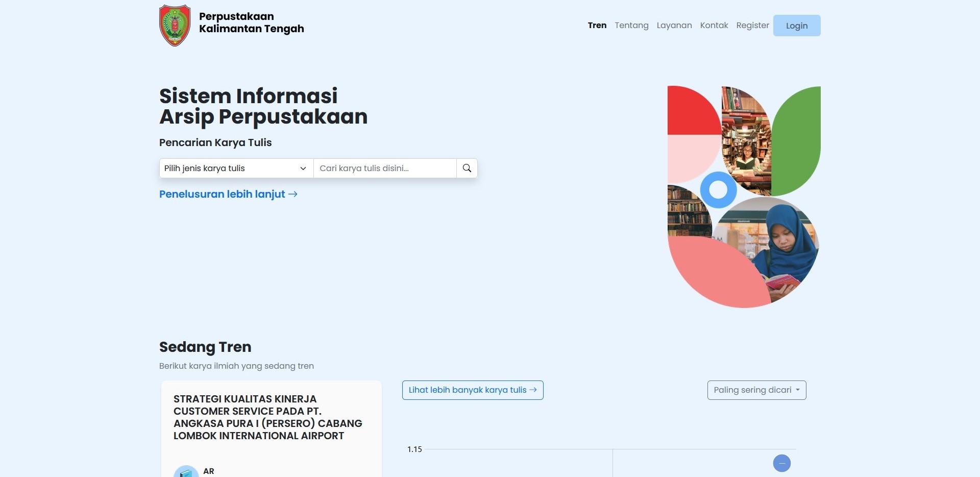Click the Pencarian Karya Tulis label
The image size is (980, 477).
(x=215, y=142)
